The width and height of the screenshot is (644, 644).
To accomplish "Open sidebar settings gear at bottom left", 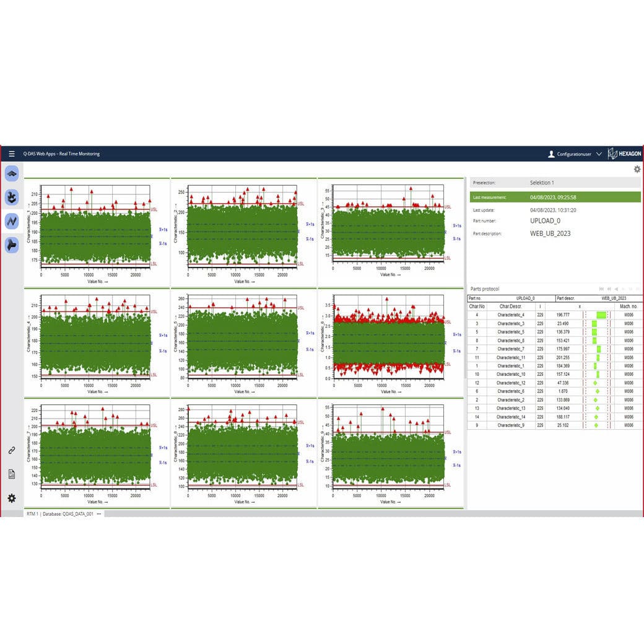I will (x=11, y=498).
